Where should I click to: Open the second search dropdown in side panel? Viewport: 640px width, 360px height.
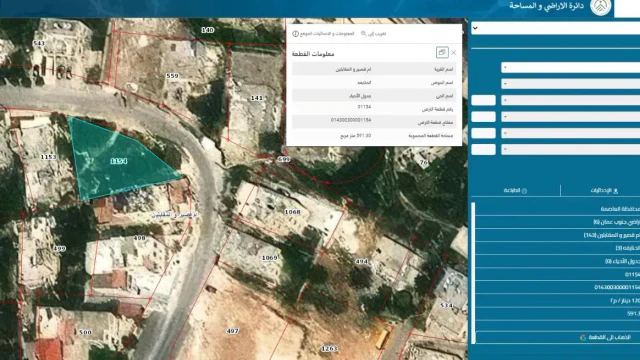571,84
